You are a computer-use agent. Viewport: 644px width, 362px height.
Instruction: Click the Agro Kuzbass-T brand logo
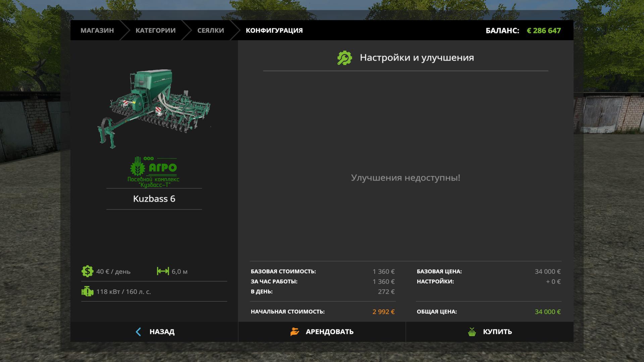154,172
